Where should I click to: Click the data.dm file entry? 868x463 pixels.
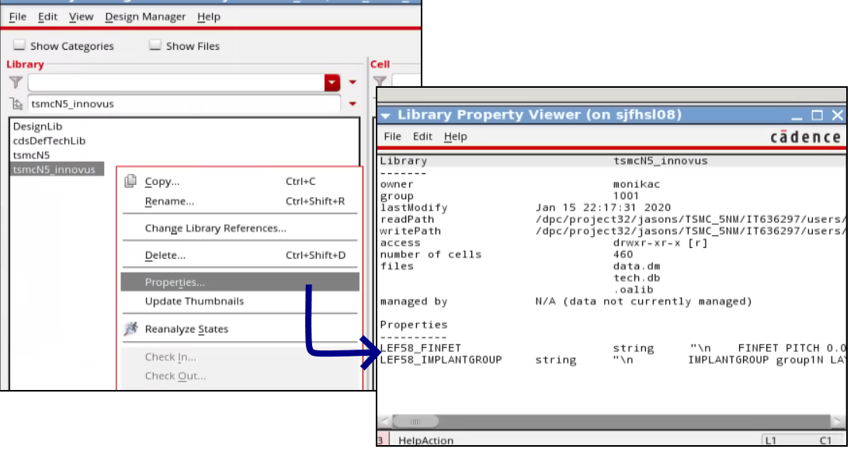coord(637,266)
